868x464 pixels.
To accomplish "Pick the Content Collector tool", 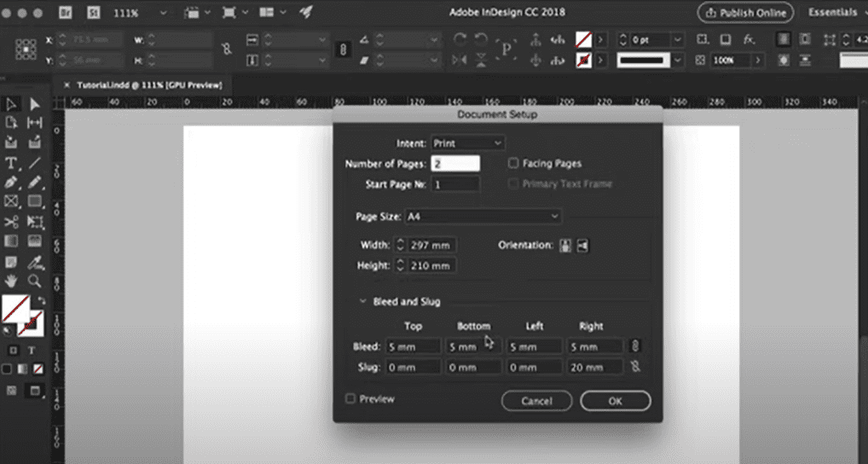I will [x=11, y=142].
